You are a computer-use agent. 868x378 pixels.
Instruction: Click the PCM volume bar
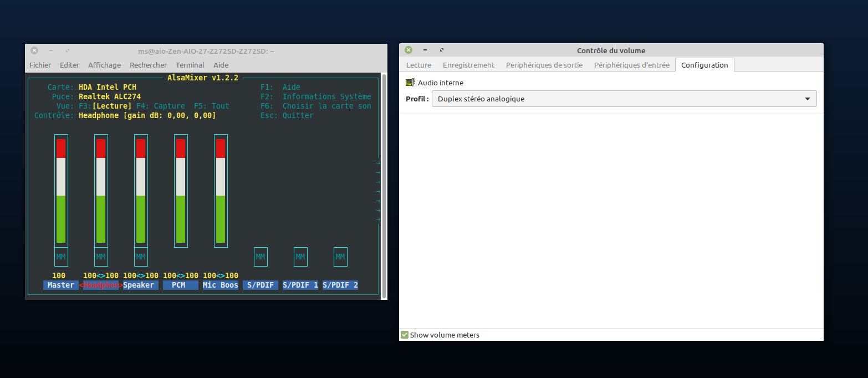click(181, 191)
